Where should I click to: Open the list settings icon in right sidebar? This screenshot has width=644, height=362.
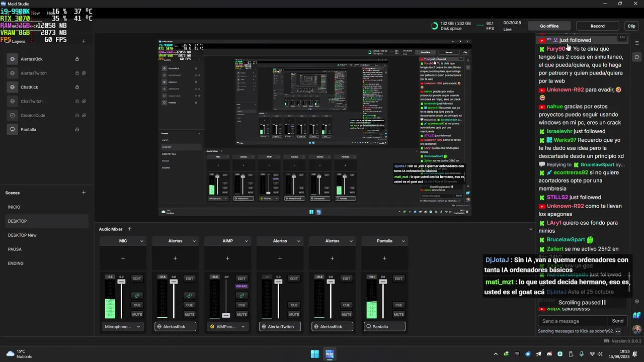pyautogui.click(x=637, y=43)
